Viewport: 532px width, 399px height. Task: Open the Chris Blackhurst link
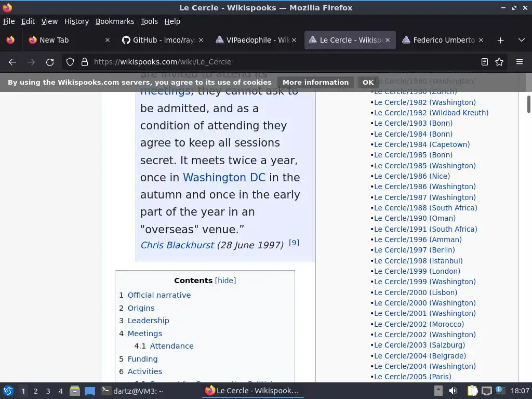(x=177, y=245)
